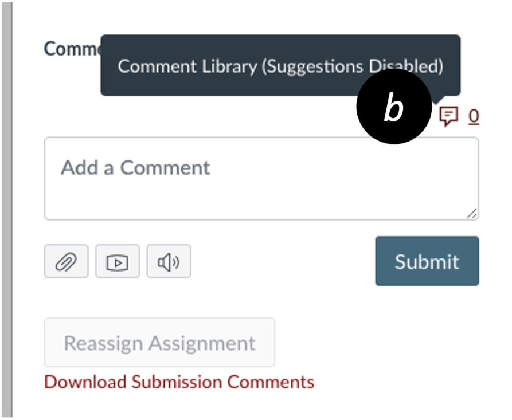Click the comment bubble icon above the comment box

[x=450, y=116]
